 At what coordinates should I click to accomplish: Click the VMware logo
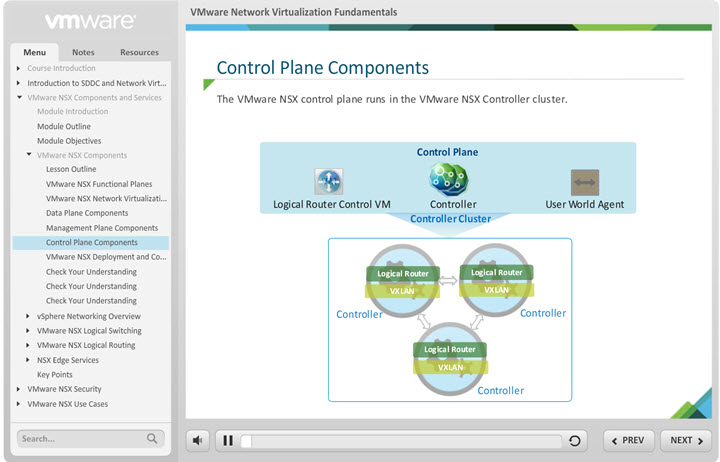(x=90, y=21)
